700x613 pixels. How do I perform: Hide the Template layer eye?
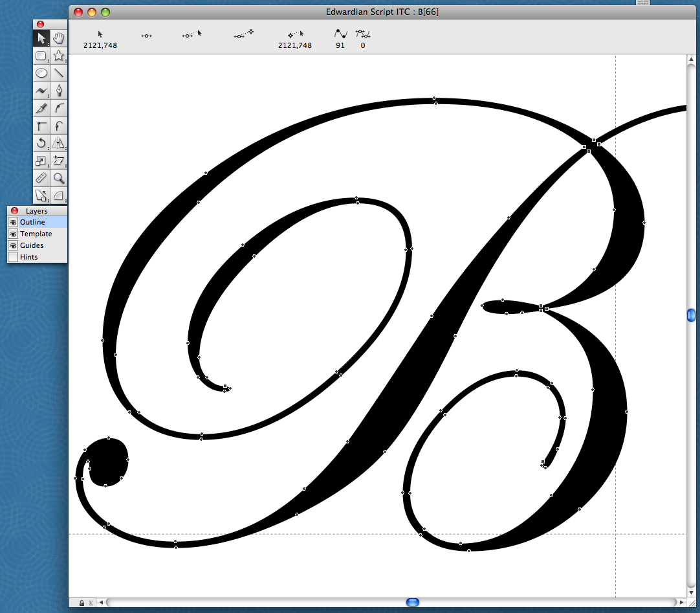tap(13, 234)
